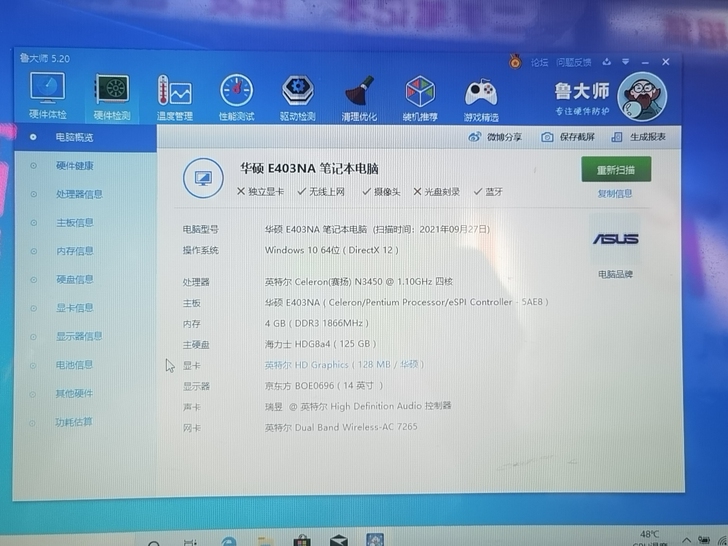Open 问题反馈 feedback link
This screenshot has width=728, height=546.
point(574,62)
